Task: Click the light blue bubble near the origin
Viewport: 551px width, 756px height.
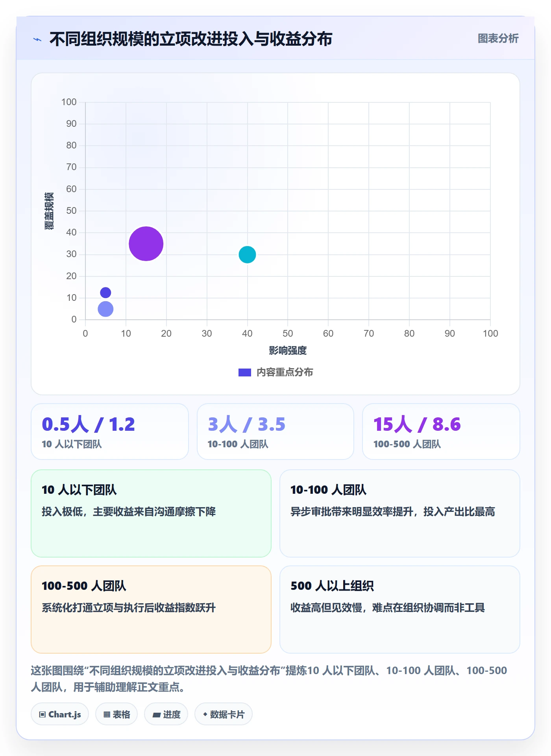Action: click(x=105, y=309)
